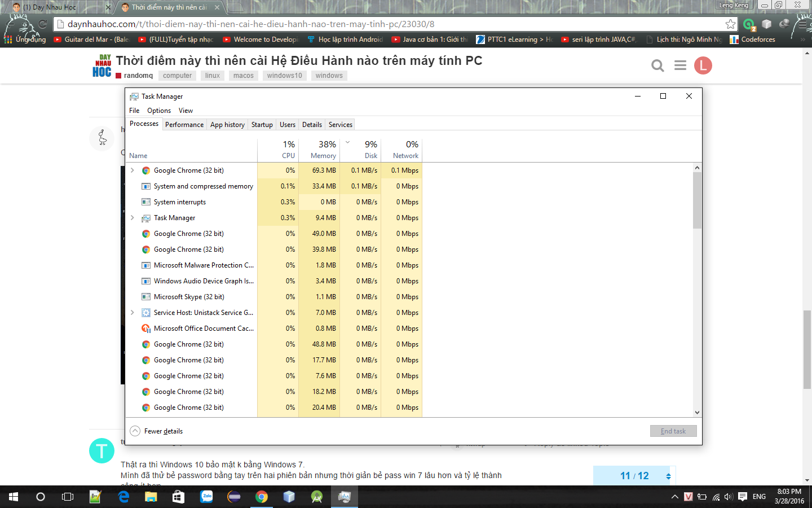The height and width of the screenshot is (508, 812).
Task: Click the battery power tray icon
Action: [702, 497]
